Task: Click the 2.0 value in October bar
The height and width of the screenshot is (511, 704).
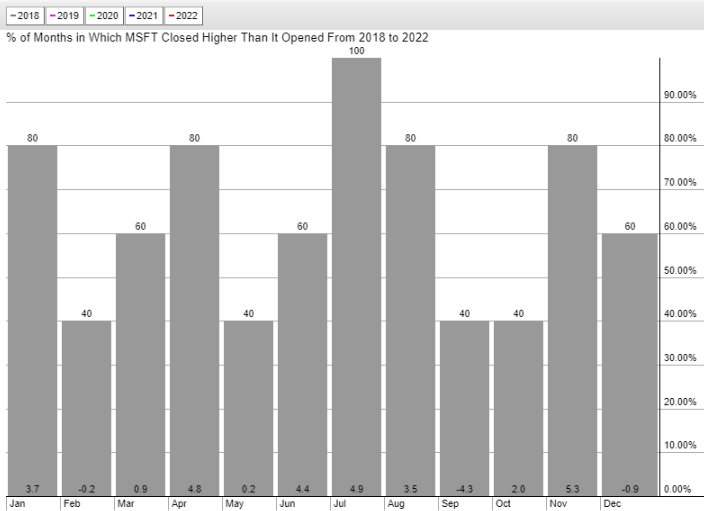Action: [x=519, y=489]
